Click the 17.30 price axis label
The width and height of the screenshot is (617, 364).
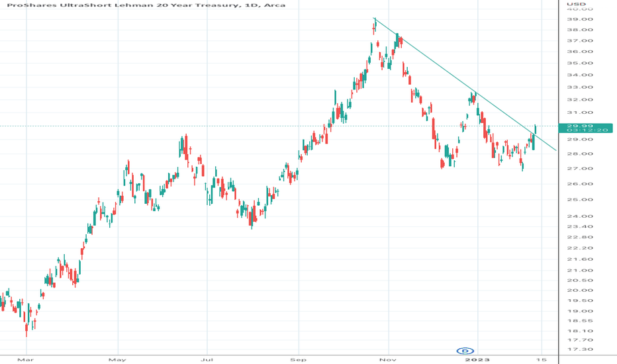pyautogui.click(x=580, y=349)
